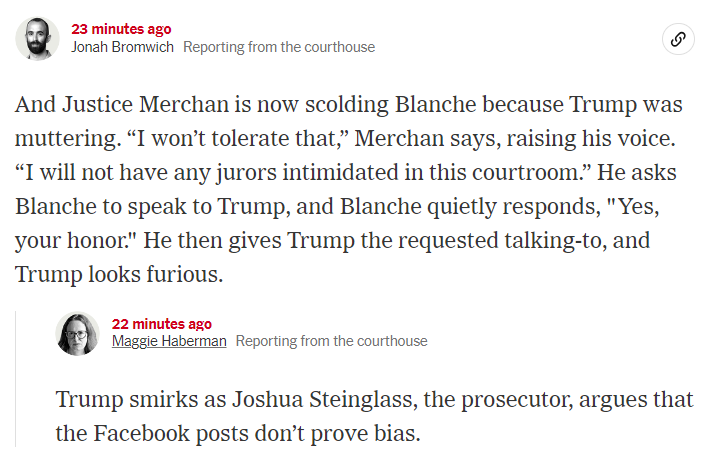Image resolution: width=727 pixels, height=460 pixels.
Task: Click Bromwich's "Reporting from the courthouse" label
Action: 279,47
